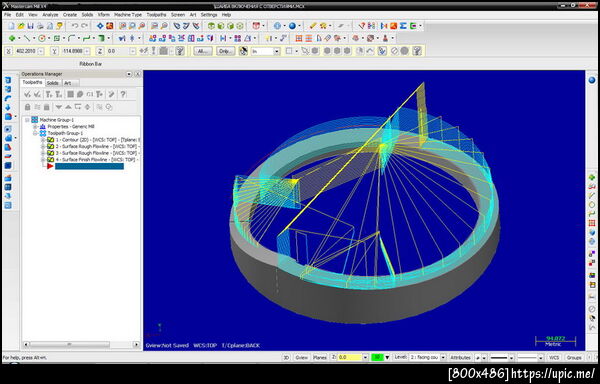
Task: Click the Save diskette icon
Action: [x=31, y=26]
